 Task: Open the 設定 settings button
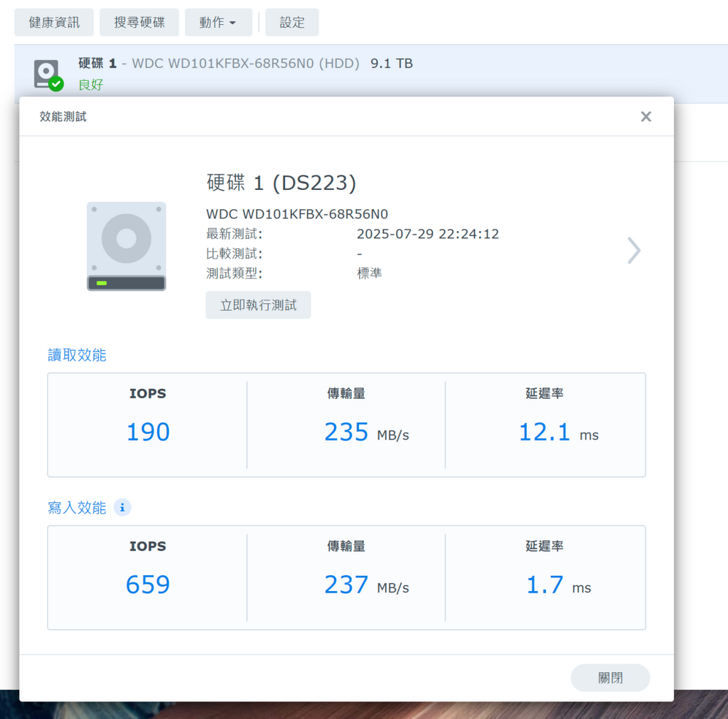(x=292, y=22)
